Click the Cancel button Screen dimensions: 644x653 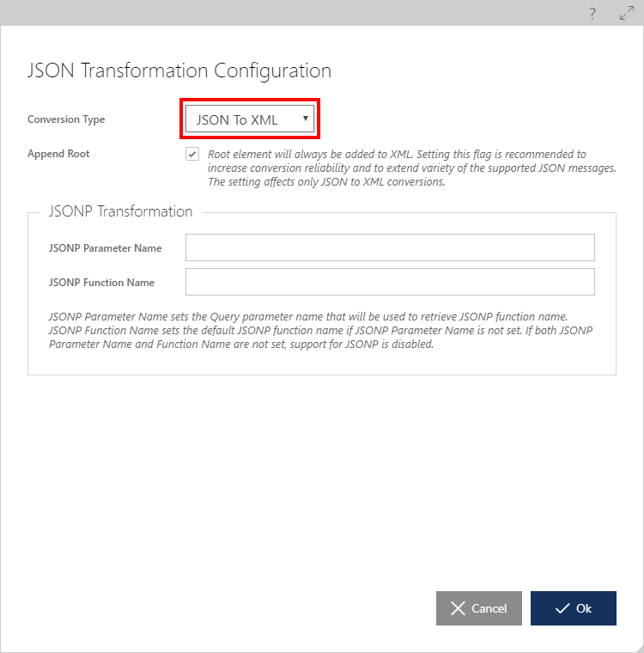tap(479, 608)
